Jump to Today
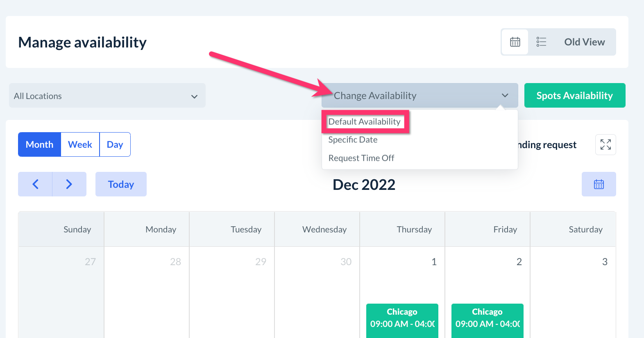The width and height of the screenshot is (644, 338). (x=121, y=184)
